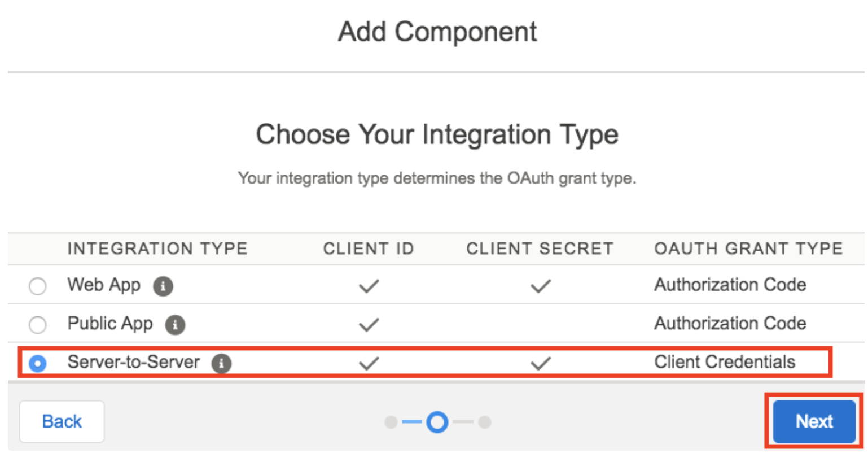Choose the Public App integration option
Screen dimensions: 868x453
(38, 325)
